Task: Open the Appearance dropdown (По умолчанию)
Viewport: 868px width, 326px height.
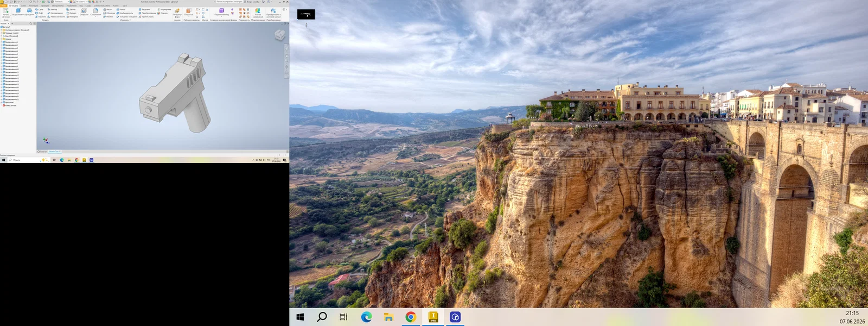Action: (x=80, y=2)
